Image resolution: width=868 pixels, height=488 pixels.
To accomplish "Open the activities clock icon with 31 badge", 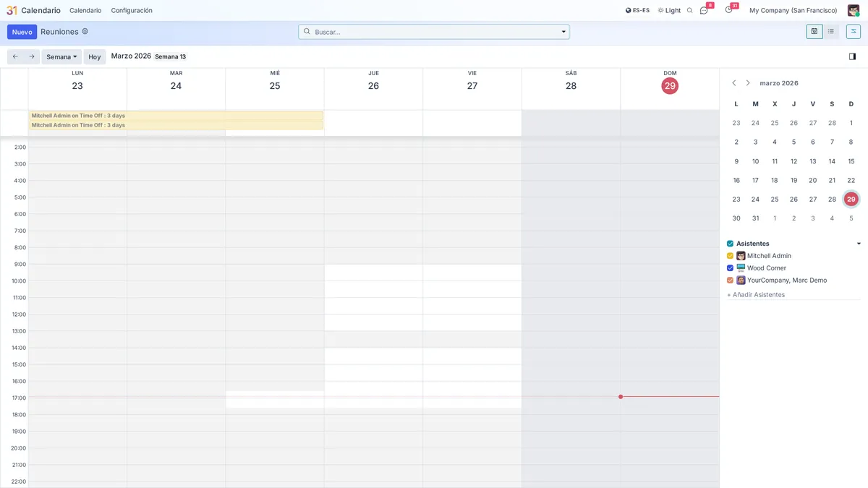I will [728, 9].
